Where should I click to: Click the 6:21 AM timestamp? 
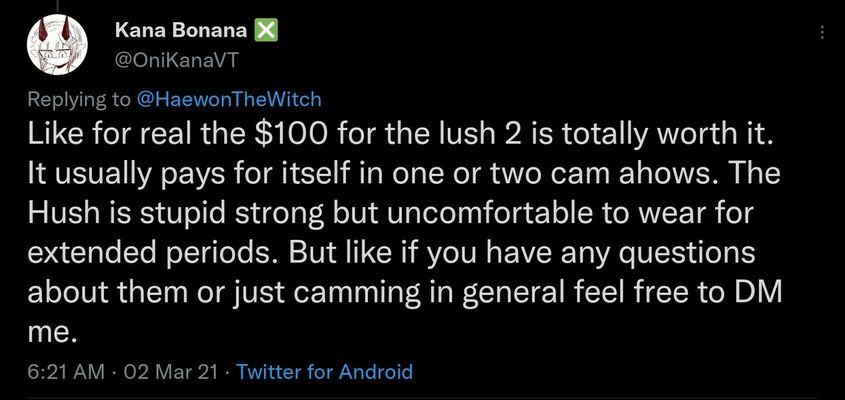(x=66, y=372)
